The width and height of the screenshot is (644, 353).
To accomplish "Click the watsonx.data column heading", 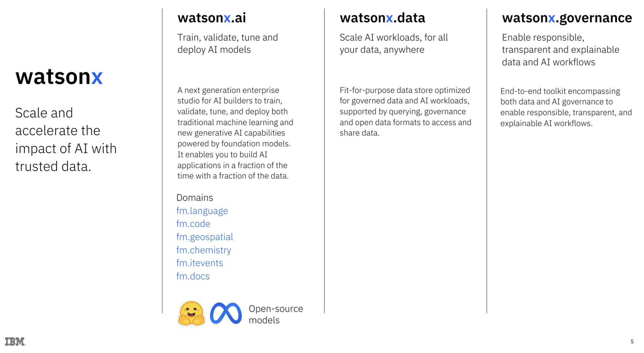I will pos(382,18).
